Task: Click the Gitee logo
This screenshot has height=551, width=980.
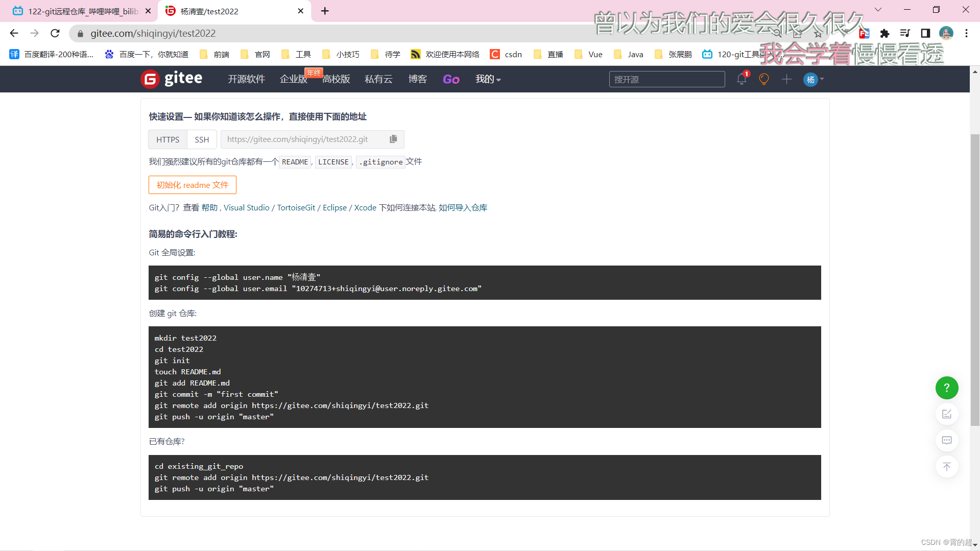Action: point(172,79)
